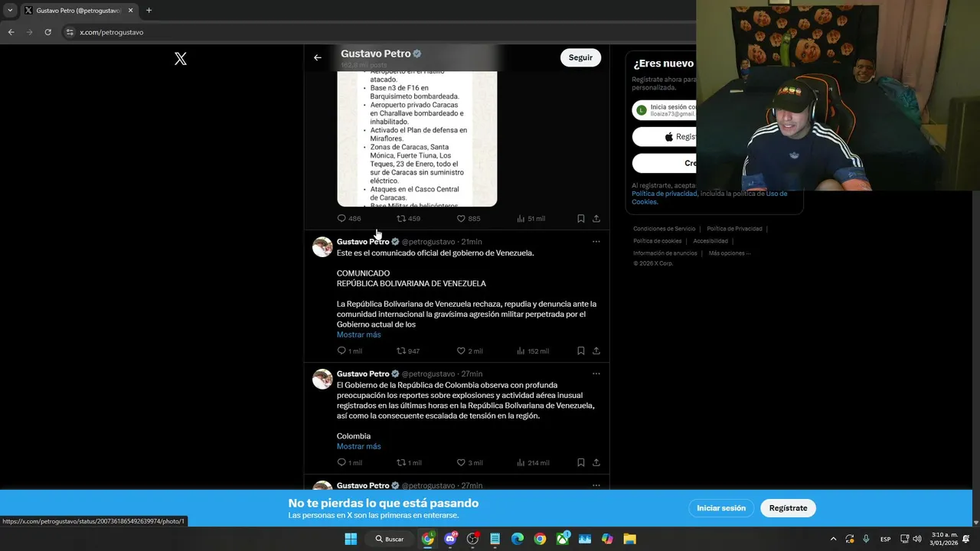This screenshot has height=551, width=980.
Task: Open the Accesibilidad footer link
Action: click(x=710, y=241)
